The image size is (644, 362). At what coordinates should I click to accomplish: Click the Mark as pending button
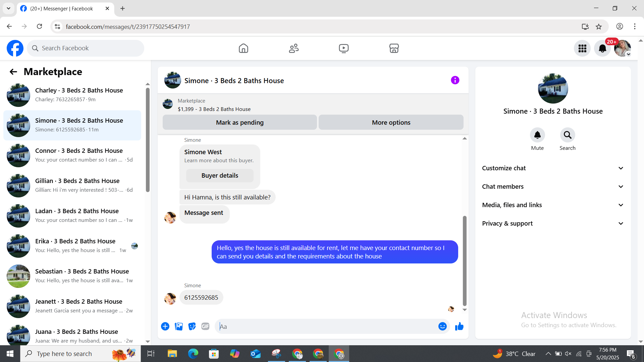point(239,122)
